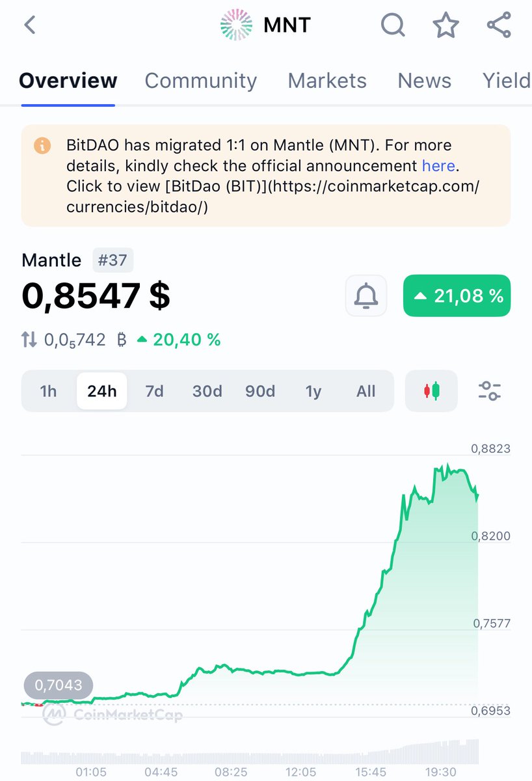The width and height of the screenshot is (532, 781).
Task: Select the 7d chart range
Action: (x=154, y=391)
